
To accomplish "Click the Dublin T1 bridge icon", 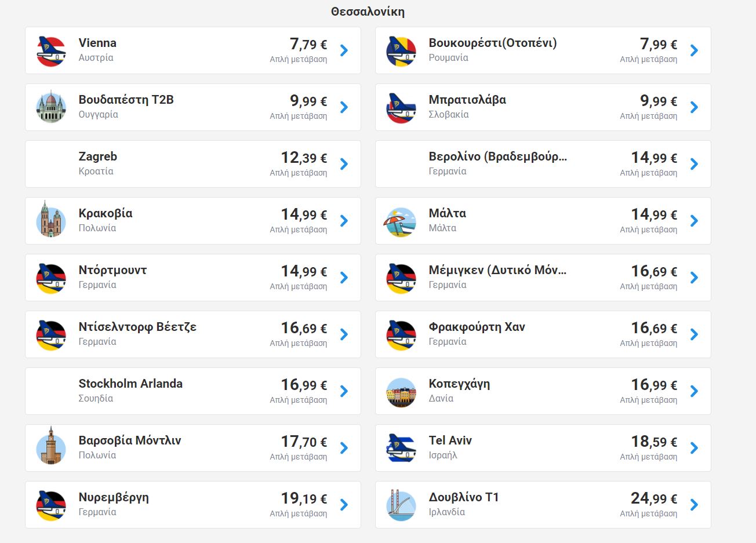I will click(401, 505).
